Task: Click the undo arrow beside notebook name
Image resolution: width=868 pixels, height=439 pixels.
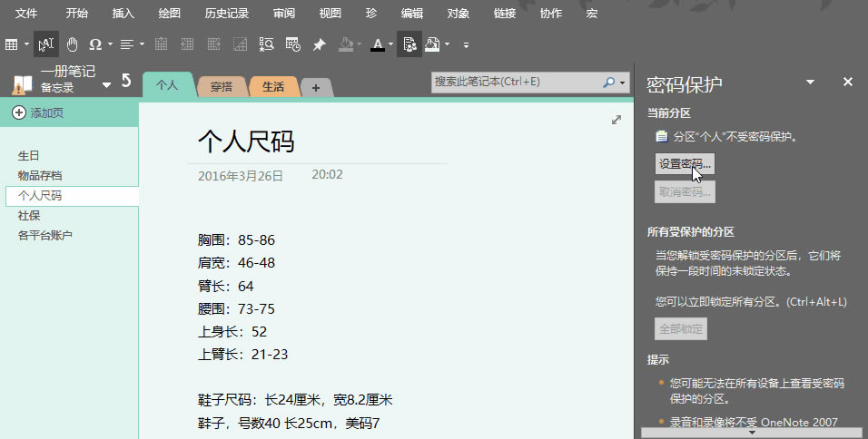Action: 126,83
